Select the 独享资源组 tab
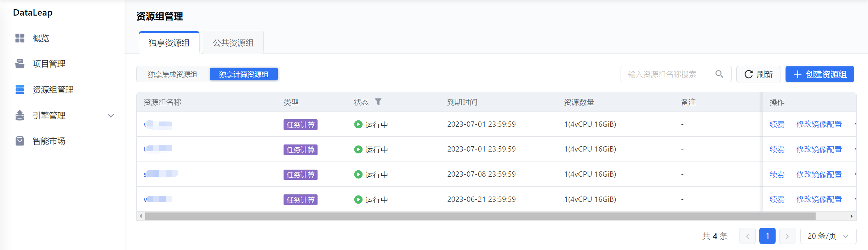This screenshot has width=868, height=250. click(169, 43)
